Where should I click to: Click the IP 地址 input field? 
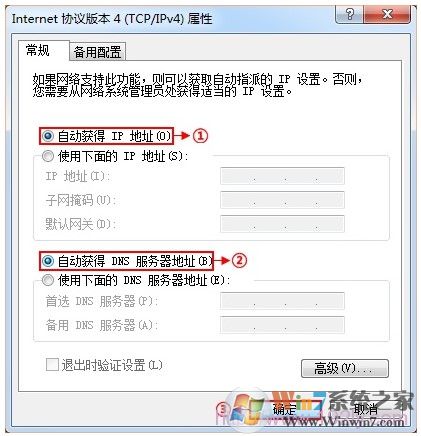tap(282, 176)
